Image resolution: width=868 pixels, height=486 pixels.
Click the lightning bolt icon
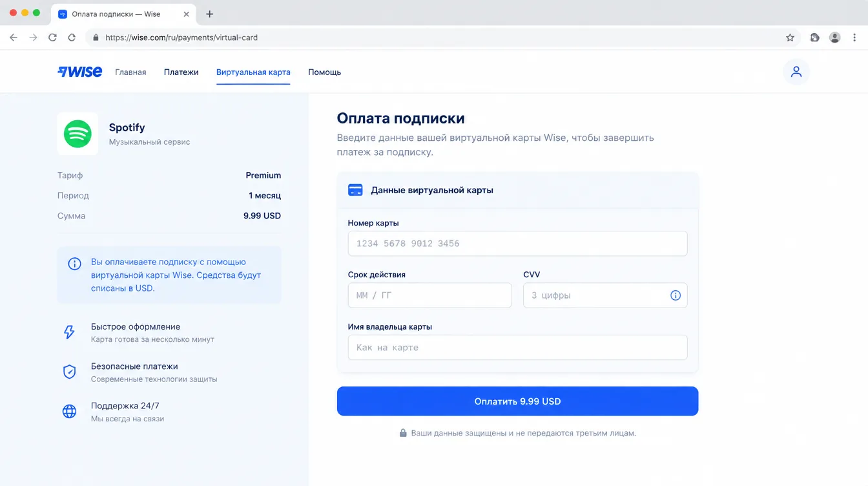(69, 332)
